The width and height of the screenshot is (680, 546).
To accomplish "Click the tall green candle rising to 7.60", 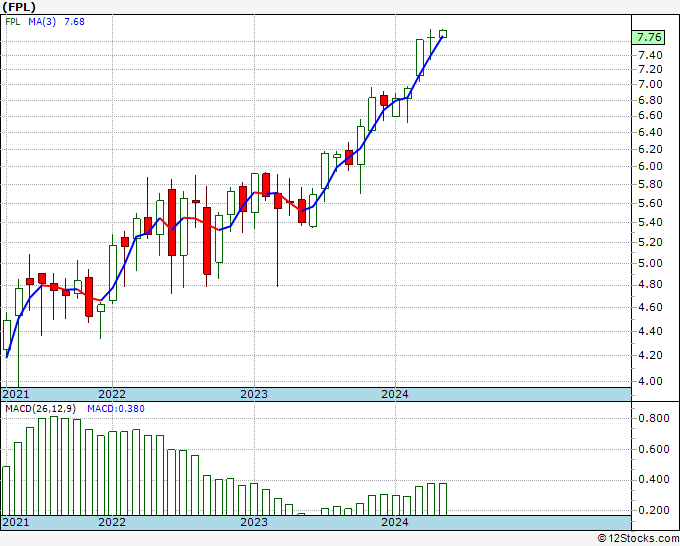I will tap(419, 57).
